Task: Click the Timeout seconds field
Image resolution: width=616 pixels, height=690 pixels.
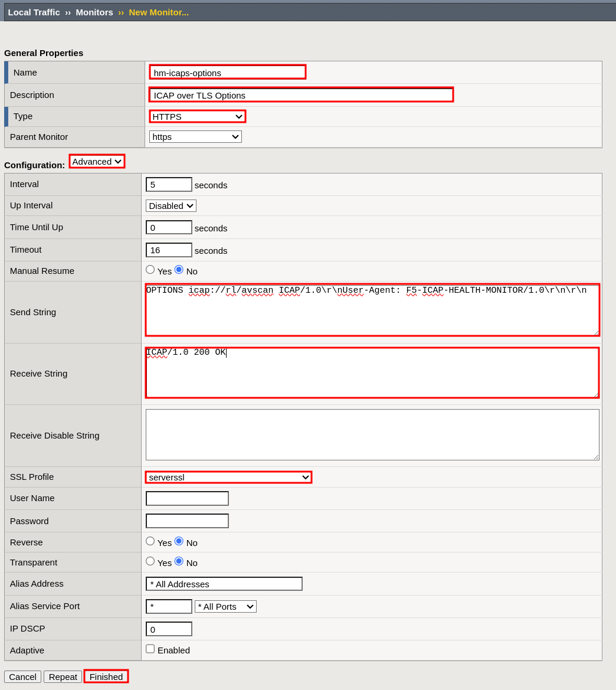Action: 169,250
